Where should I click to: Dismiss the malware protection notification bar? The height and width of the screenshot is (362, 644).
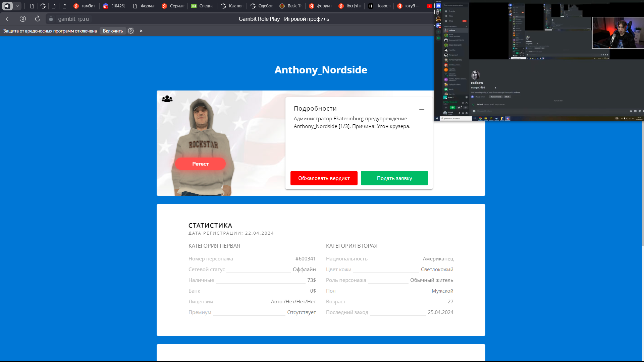pos(141,31)
